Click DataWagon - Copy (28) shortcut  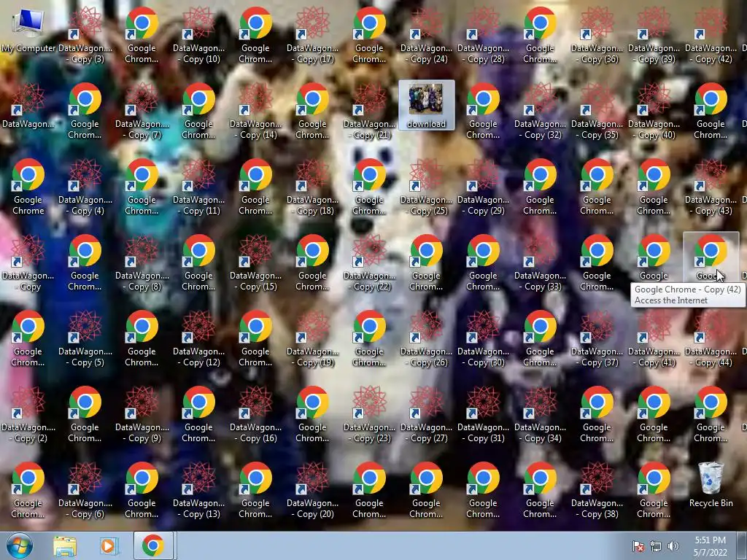(484, 34)
